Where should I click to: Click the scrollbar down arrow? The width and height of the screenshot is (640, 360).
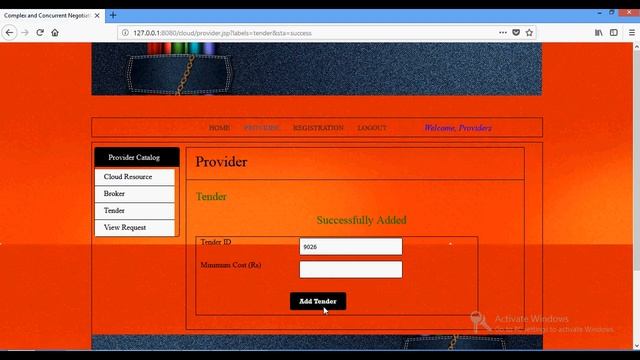pos(636,346)
